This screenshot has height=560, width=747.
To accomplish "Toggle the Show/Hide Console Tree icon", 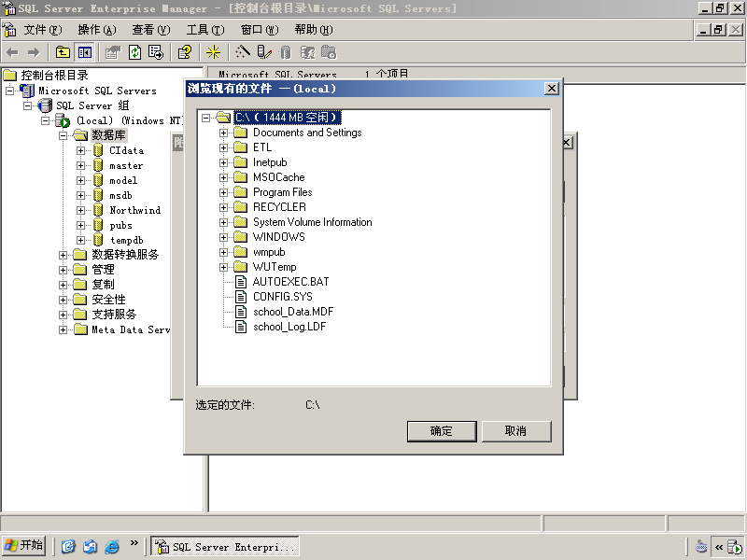I will point(85,52).
